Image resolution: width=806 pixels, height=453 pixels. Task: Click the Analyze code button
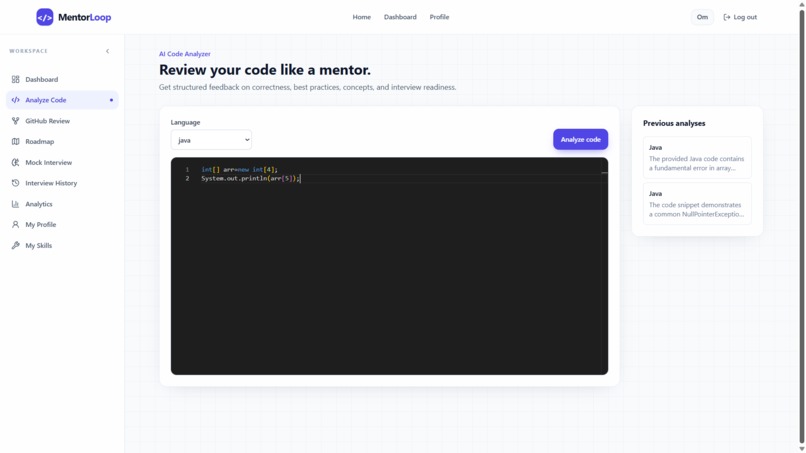[x=580, y=139]
